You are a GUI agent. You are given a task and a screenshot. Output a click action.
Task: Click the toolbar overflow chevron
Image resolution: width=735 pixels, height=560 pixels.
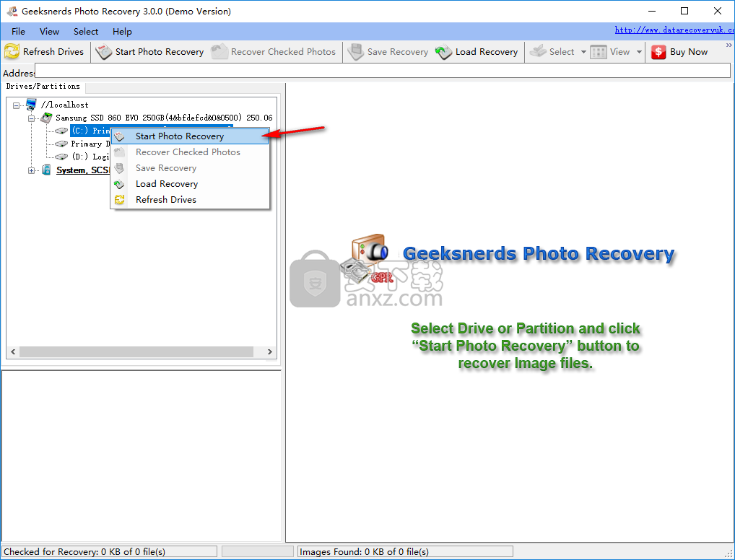(x=729, y=45)
